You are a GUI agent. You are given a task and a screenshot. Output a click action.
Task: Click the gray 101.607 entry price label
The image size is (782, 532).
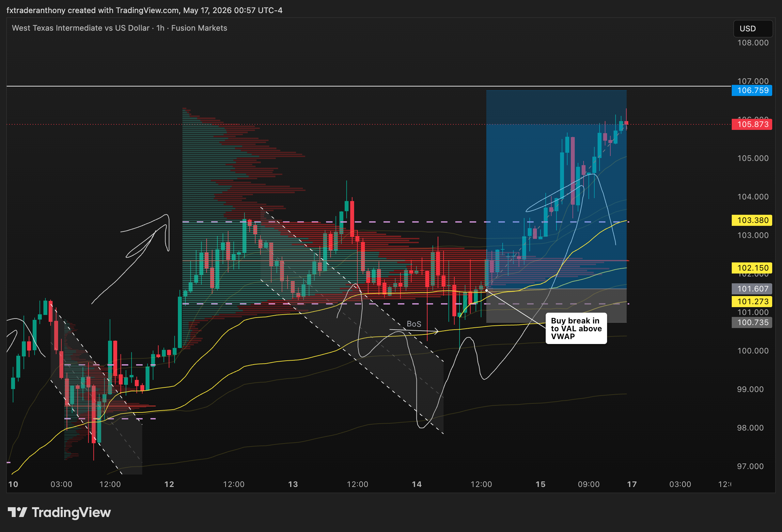click(752, 289)
